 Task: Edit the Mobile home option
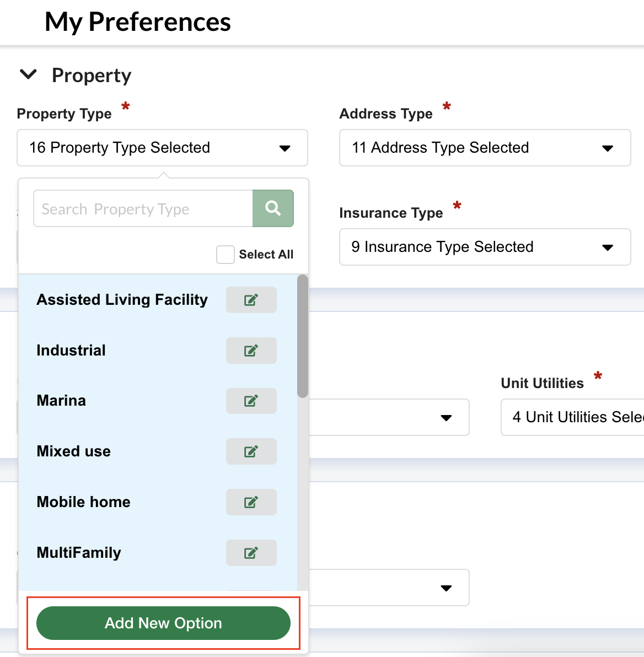251,502
